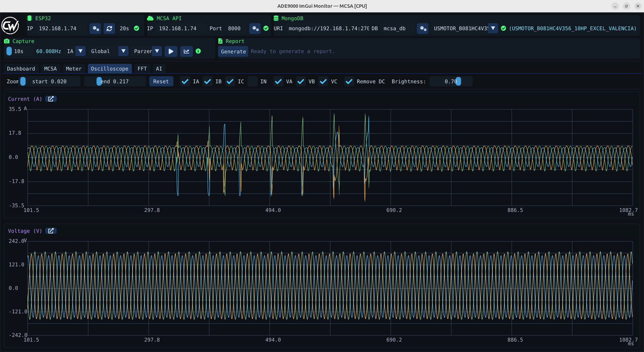Click the green capture info icon
The height and width of the screenshot is (352, 644).
tap(198, 51)
